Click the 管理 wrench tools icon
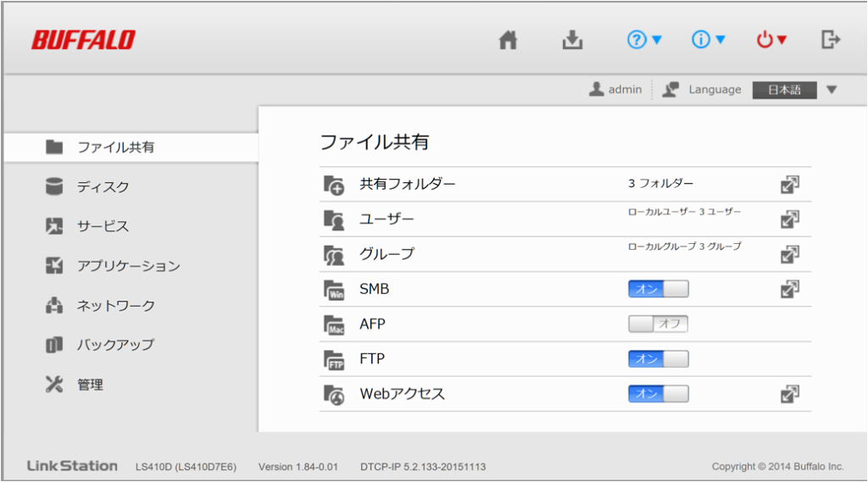Screen dimensions: 868x482 pyautogui.click(x=54, y=384)
